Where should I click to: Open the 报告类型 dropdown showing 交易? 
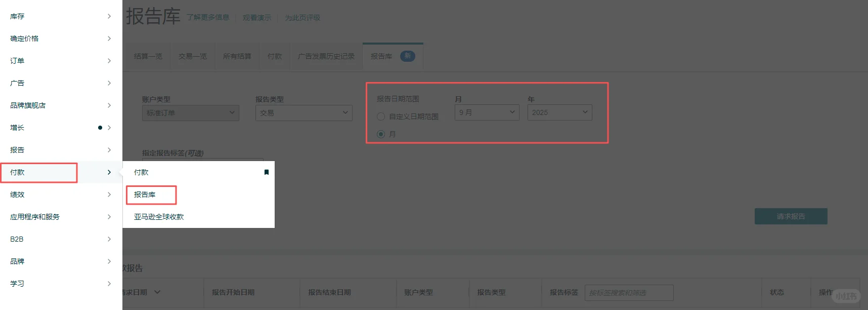(304, 112)
